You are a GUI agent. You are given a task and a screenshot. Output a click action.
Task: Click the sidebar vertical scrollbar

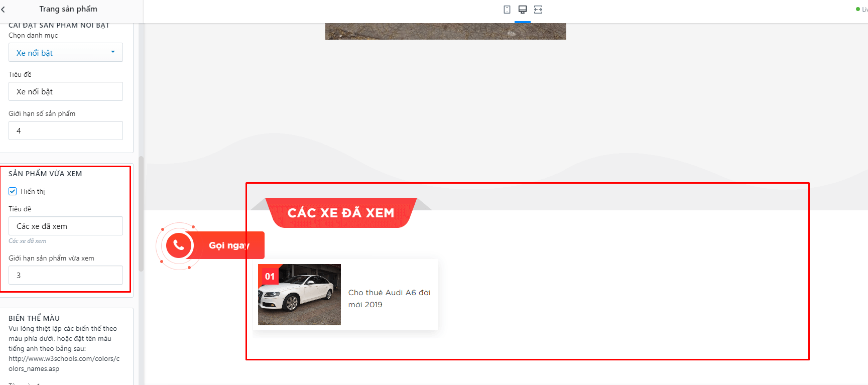[x=141, y=213]
